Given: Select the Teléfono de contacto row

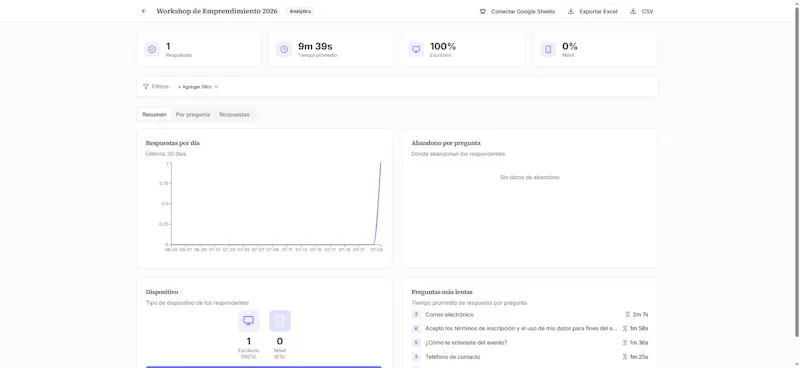Looking at the screenshot, I should 530,357.
